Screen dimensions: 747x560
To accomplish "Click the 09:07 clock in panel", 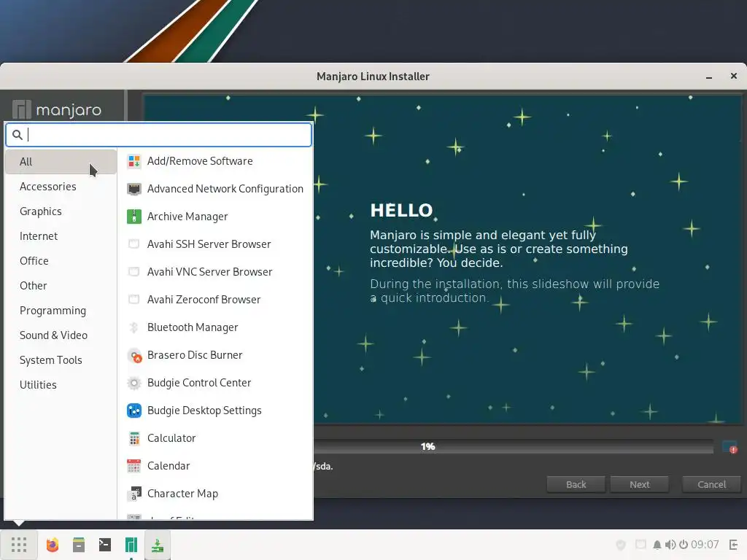I will 705,544.
